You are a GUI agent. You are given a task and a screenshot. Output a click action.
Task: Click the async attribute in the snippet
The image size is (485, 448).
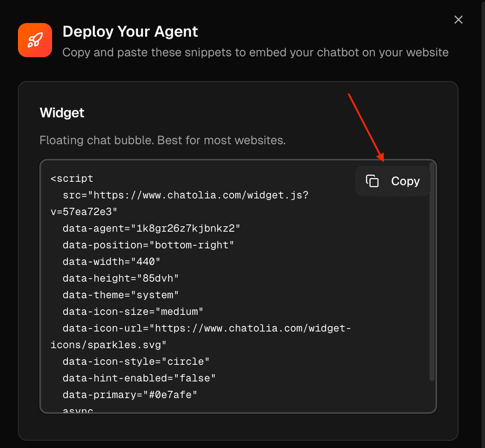(77, 410)
